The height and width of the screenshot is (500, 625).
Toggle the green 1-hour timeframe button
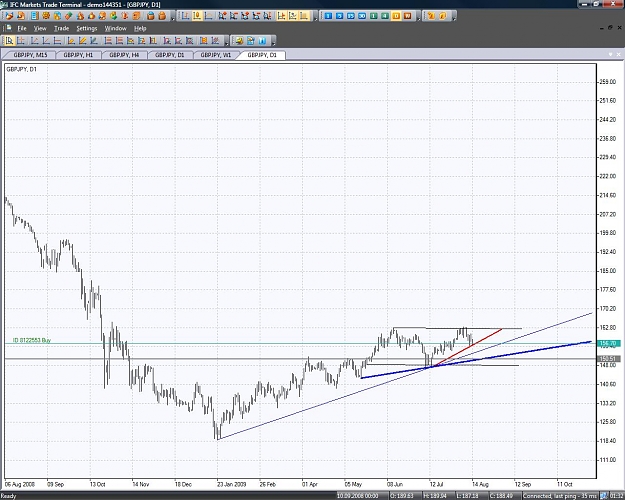pyautogui.click(x=373, y=16)
